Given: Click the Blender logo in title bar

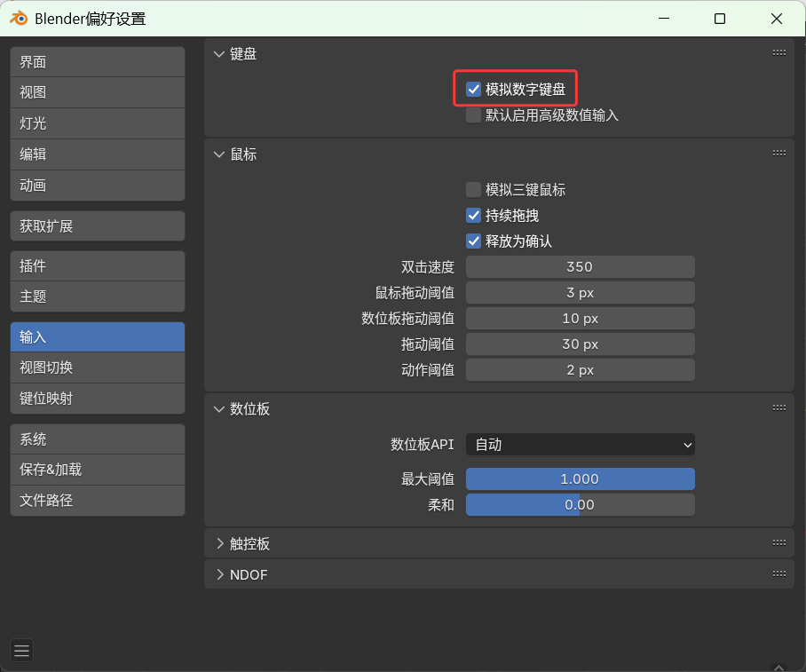Looking at the screenshot, I should (19, 19).
